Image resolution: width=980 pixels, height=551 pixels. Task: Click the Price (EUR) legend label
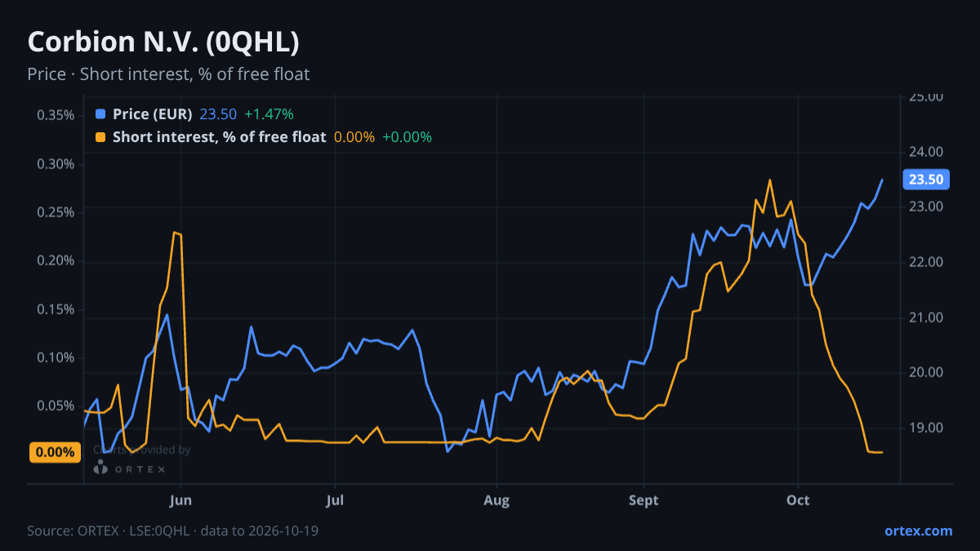152,114
